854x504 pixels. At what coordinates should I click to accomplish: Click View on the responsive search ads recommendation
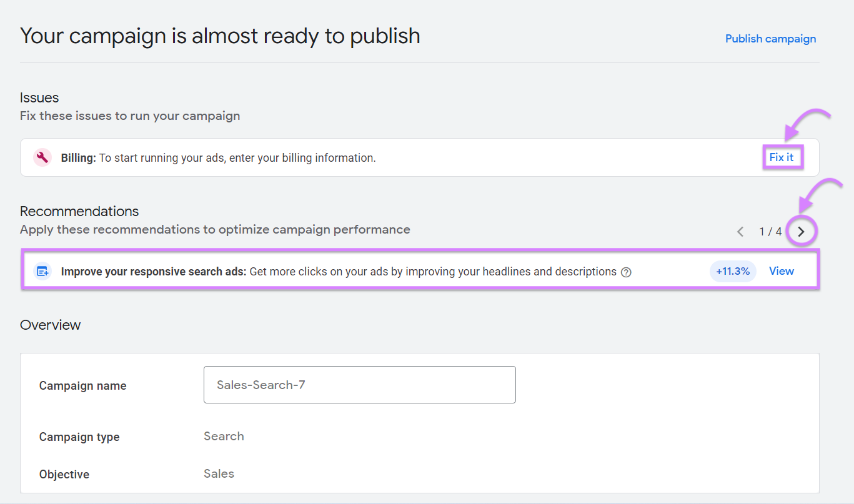pos(782,271)
